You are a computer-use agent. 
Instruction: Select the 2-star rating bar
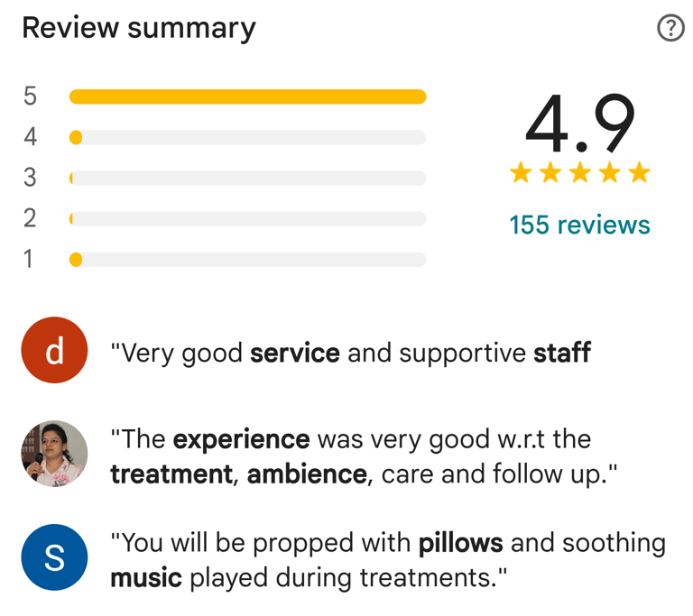(x=247, y=219)
